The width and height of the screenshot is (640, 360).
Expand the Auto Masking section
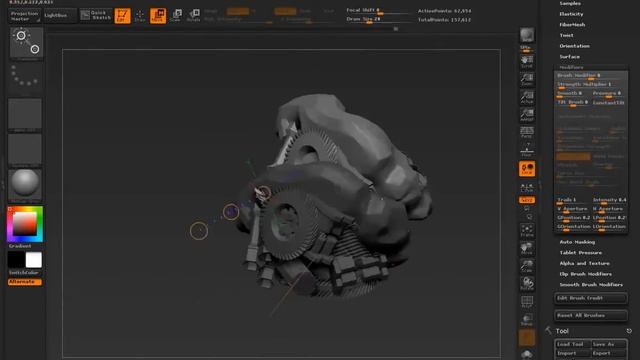[577, 242]
